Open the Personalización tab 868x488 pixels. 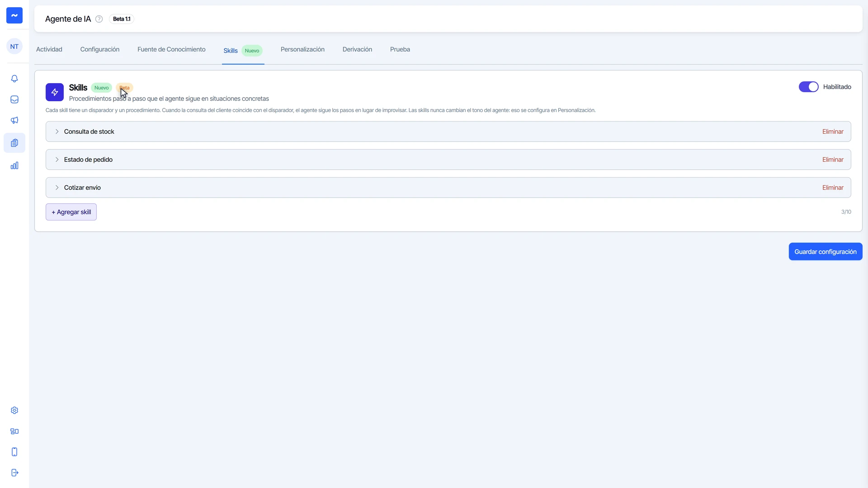(x=302, y=49)
